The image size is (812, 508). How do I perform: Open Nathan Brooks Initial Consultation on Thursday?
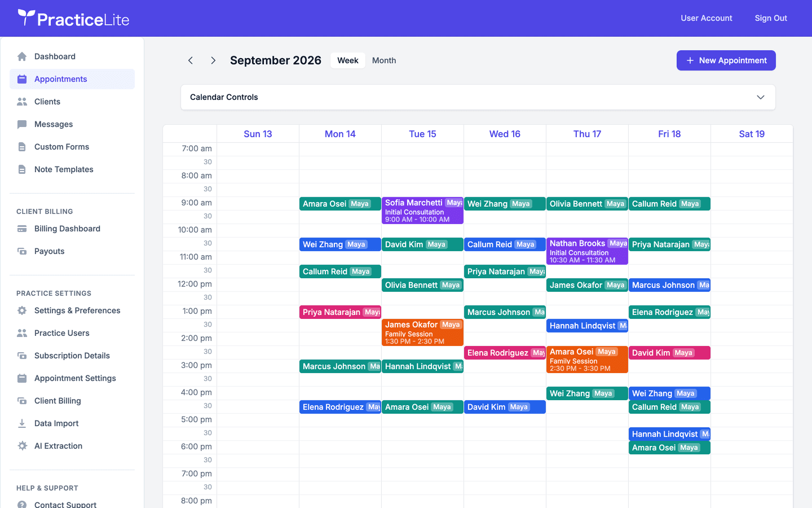tap(587, 251)
